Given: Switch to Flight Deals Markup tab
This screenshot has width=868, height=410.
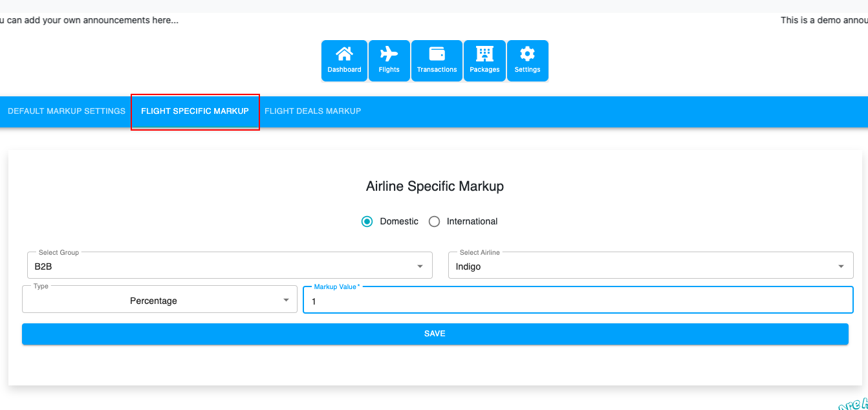Looking at the screenshot, I should 312,111.
